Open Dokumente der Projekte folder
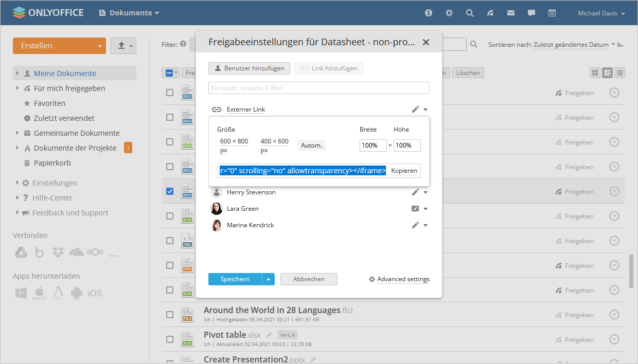 75,148
